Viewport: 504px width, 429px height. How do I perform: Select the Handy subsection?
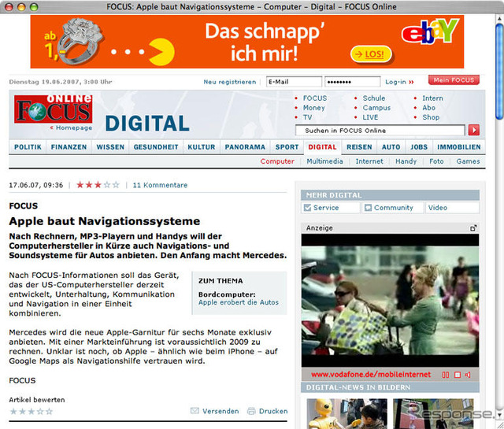(406, 161)
